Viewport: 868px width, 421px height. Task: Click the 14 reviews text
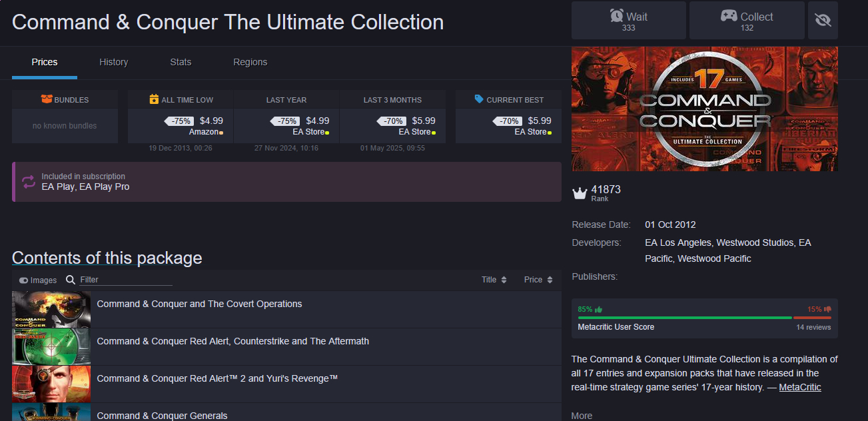coord(813,327)
